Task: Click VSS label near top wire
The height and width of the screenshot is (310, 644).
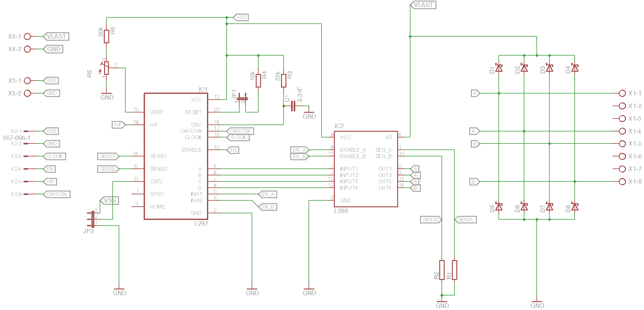Action: (x=241, y=17)
